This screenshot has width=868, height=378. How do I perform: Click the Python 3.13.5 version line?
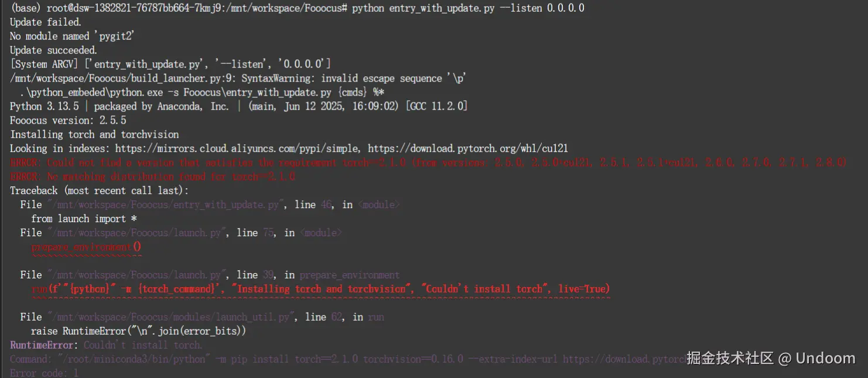tap(238, 106)
